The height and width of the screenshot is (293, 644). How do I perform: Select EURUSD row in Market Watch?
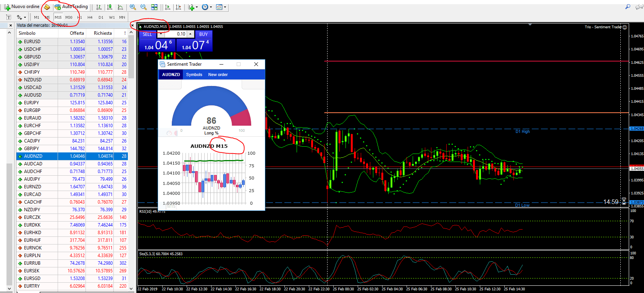[x=72, y=42]
